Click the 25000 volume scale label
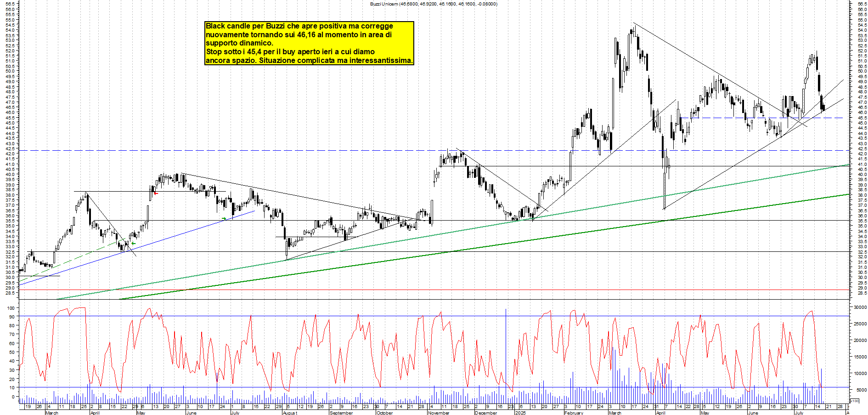 click(860, 324)
